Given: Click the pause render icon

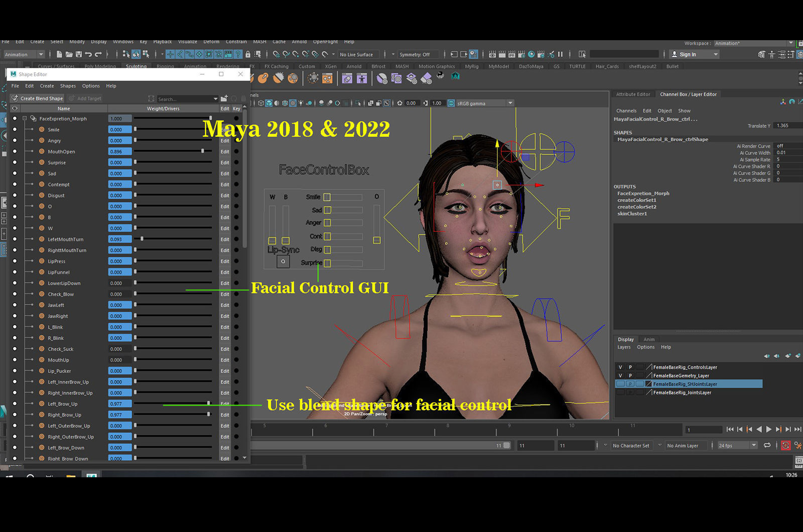Looking at the screenshot, I should 561,54.
